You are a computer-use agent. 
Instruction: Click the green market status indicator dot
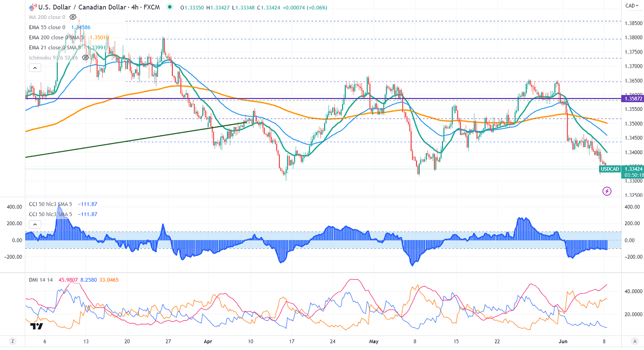tap(171, 8)
